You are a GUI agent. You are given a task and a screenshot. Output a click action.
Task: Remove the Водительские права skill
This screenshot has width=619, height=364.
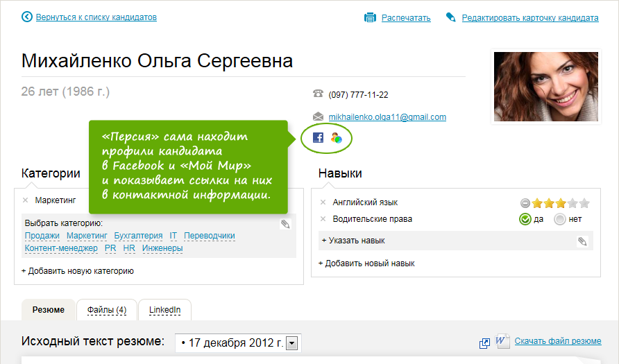(323, 219)
